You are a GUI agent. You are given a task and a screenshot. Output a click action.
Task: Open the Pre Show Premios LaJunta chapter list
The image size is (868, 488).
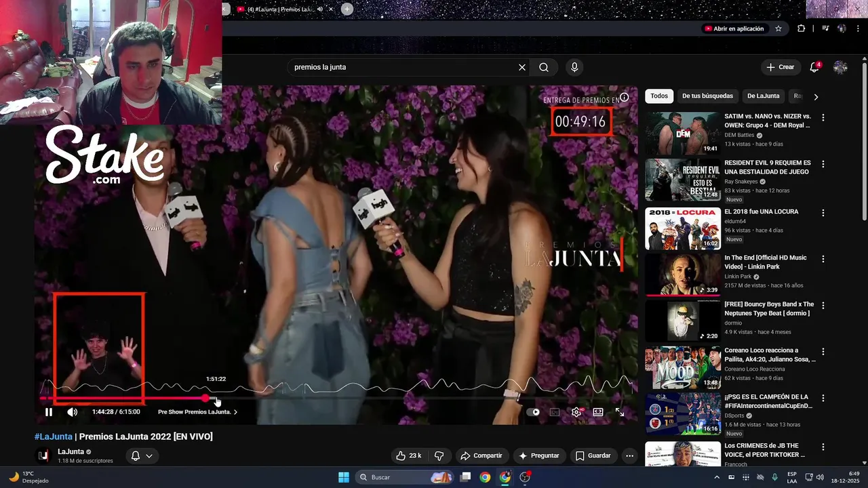197,412
